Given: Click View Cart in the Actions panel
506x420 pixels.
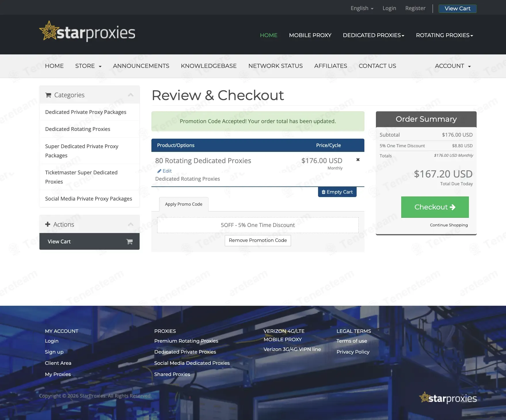Looking at the screenshot, I should tap(90, 241).
